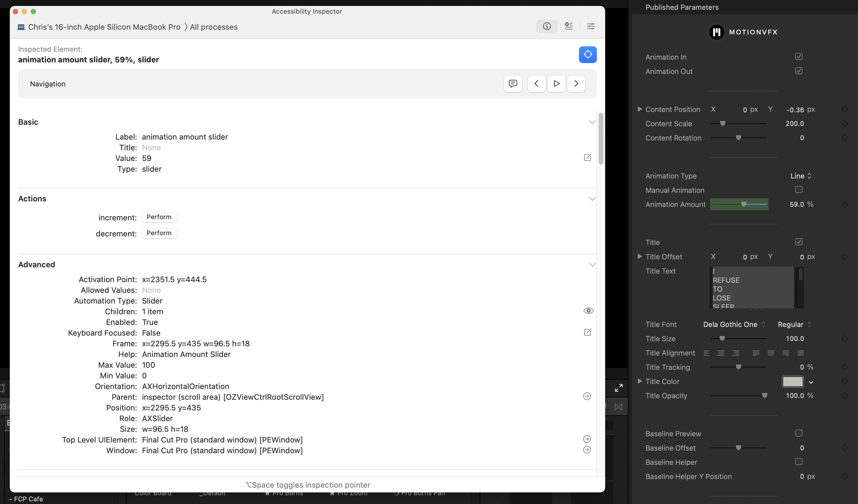This screenshot has height=504, width=858.
Task: Open the Inspection info tab icon
Action: point(547,26)
